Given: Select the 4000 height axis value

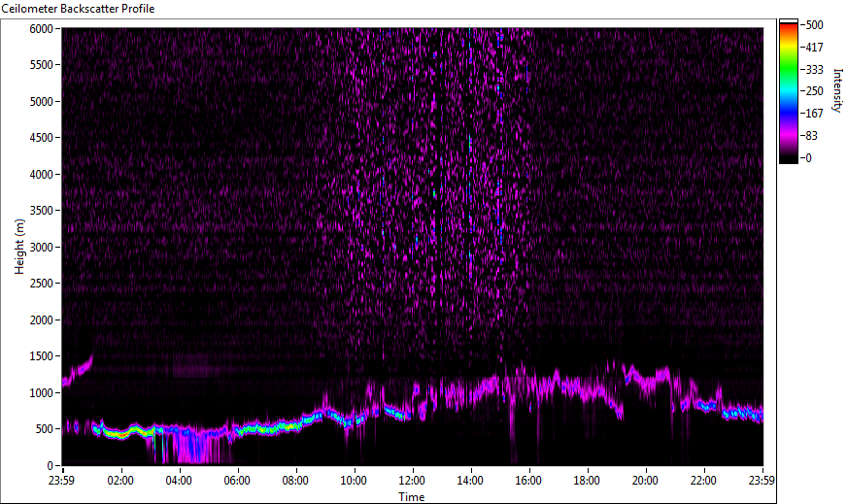Looking at the screenshot, I should [41, 175].
